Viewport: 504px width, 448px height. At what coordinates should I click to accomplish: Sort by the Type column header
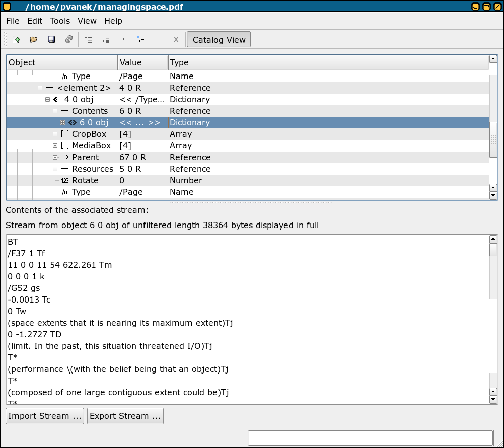pyautogui.click(x=328, y=62)
